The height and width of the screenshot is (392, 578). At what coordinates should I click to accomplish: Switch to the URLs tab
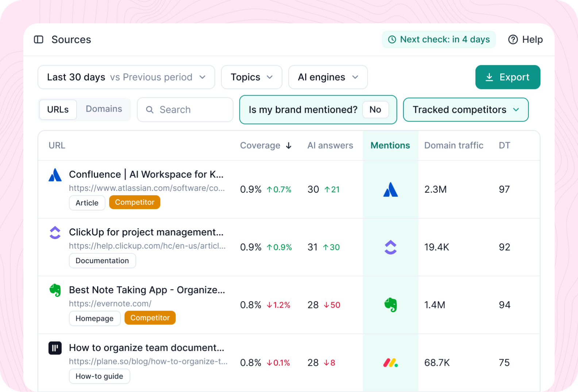pyautogui.click(x=58, y=109)
